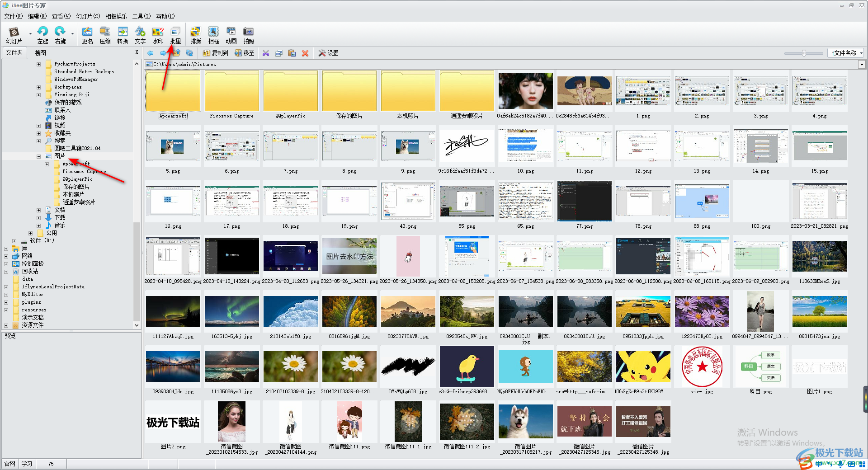This screenshot has width=868, height=470.
Task: Open the 转换 format convert tool
Action: (123, 35)
